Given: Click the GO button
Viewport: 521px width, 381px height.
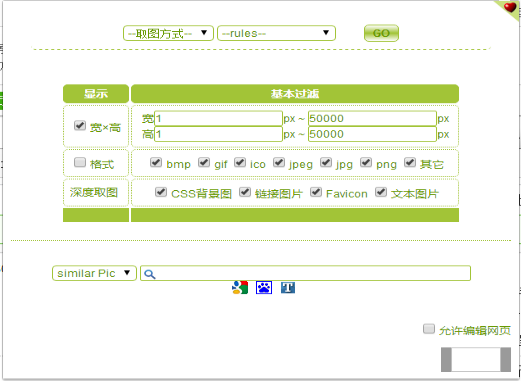Looking at the screenshot, I should 381,33.
